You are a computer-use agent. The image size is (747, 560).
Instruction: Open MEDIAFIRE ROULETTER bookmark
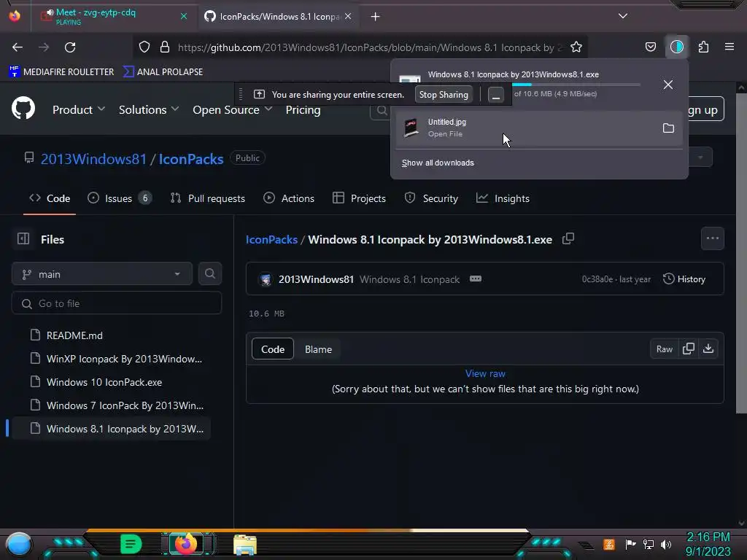[61, 72]
